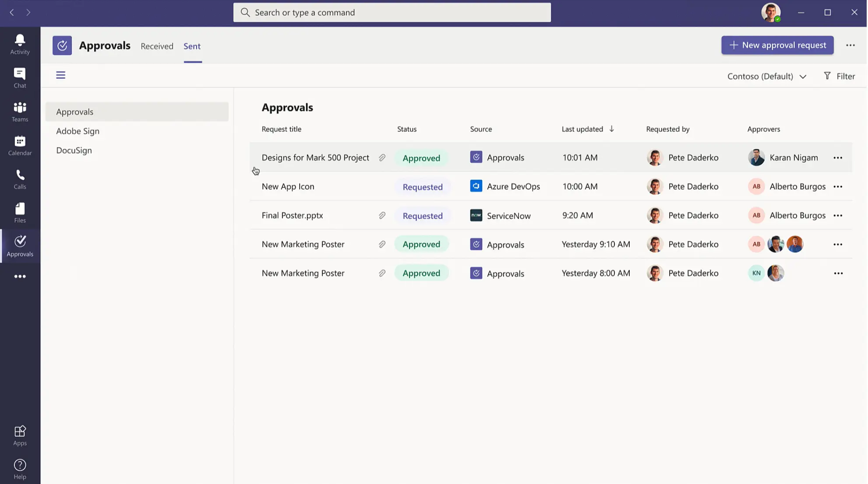Select the Sent tab
This screenshot has width=868, height=484.
(192, 46)
